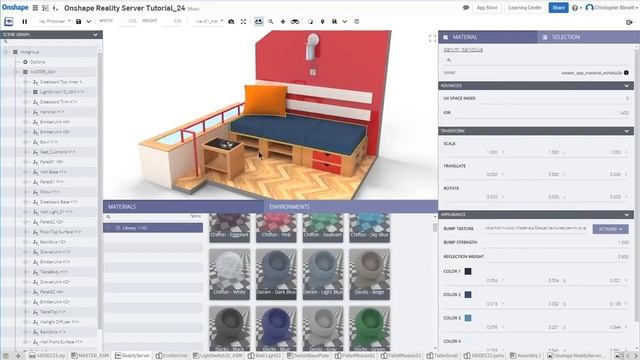Switch to the SELECTION panel tab
This screenshot has height=360, width=640.
point(588,37)
